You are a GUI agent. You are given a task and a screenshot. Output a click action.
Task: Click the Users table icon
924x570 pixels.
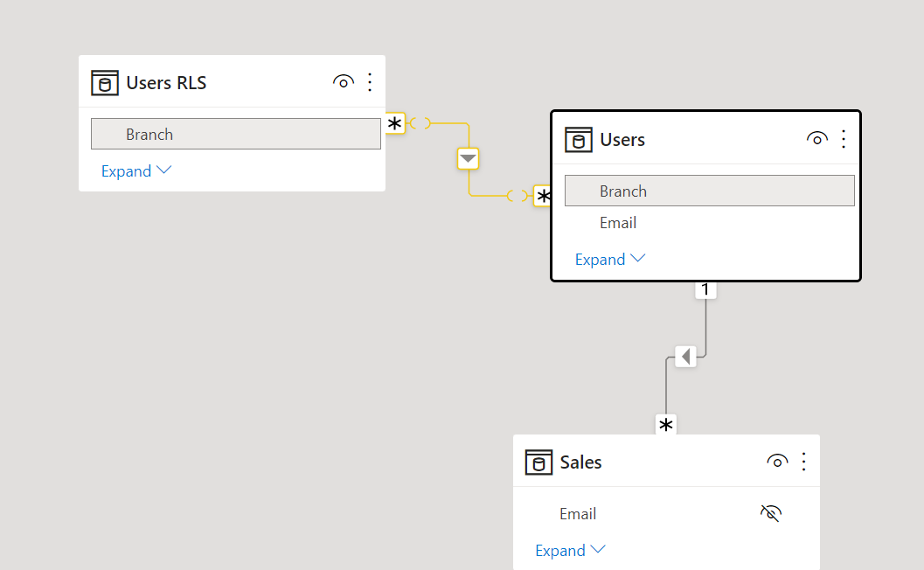coord(579,140)
